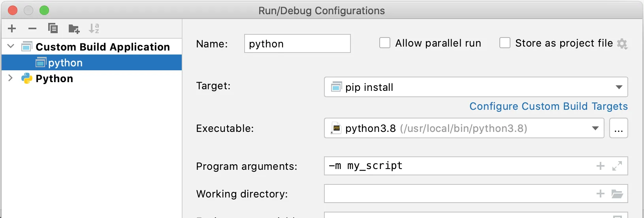The height and width of the screenshot is (218, 644).
Task: Click into the Name text field
Action: pyautogui.click(x=297, y=43)
